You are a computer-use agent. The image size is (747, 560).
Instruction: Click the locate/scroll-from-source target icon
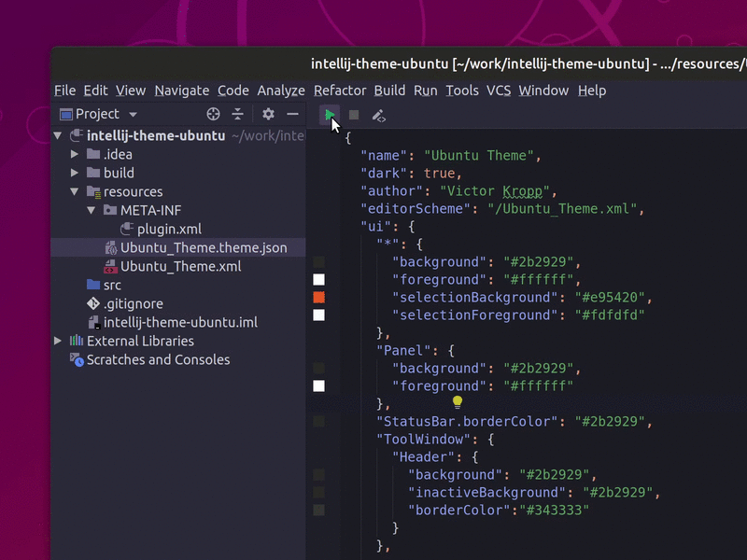tap(214, 114)
